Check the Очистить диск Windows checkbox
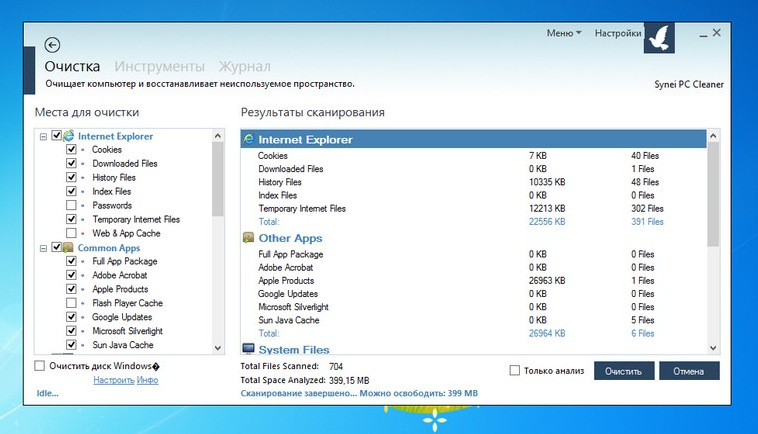The height and width of the screenshot is (434, 758). click(x=40, y=366)
